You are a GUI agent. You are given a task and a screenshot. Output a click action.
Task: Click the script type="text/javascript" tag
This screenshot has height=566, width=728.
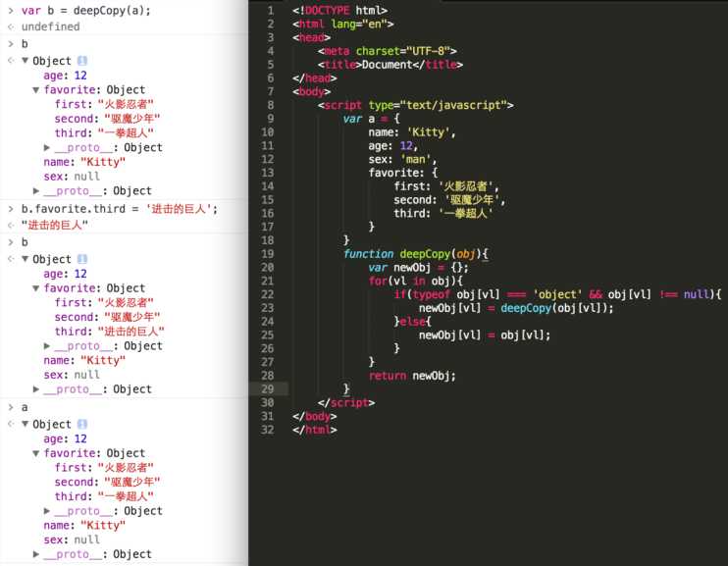tap(416, 105)
